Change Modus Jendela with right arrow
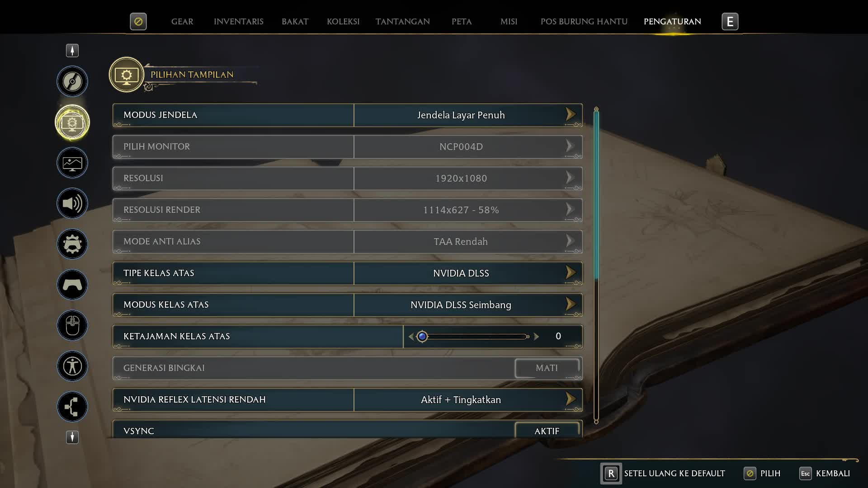Screen dimensions: 868x488 571,115
